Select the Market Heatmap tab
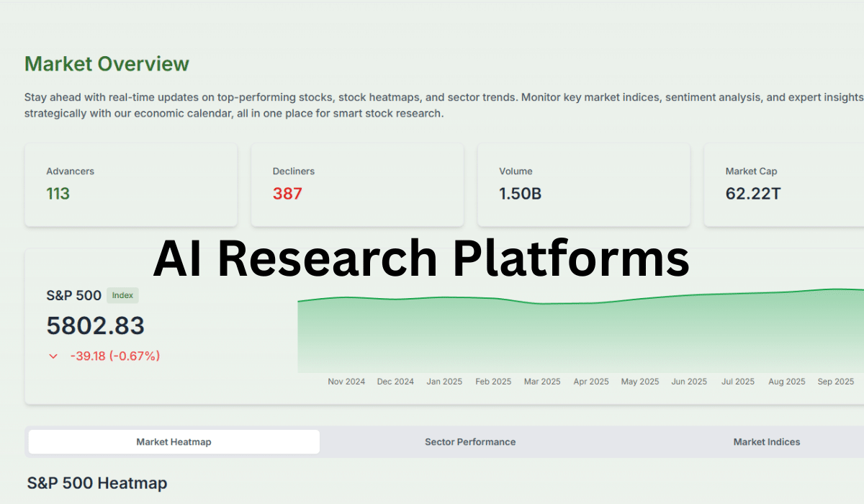864x504 pixels. pyautogui.click(x=174, y=442)
